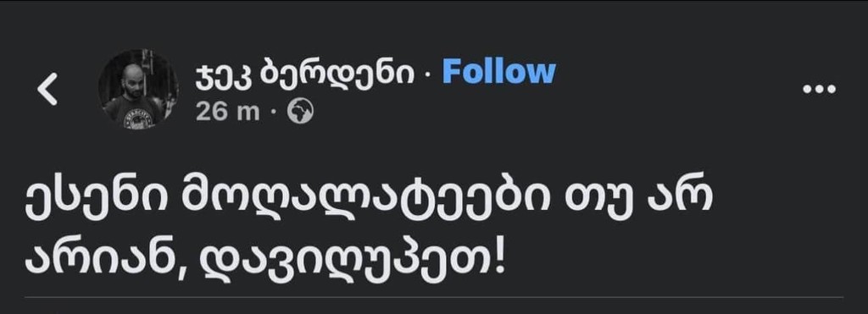
Task: Follow the author ჯეკ ბერდენი
Action: [x=498, y=73]
